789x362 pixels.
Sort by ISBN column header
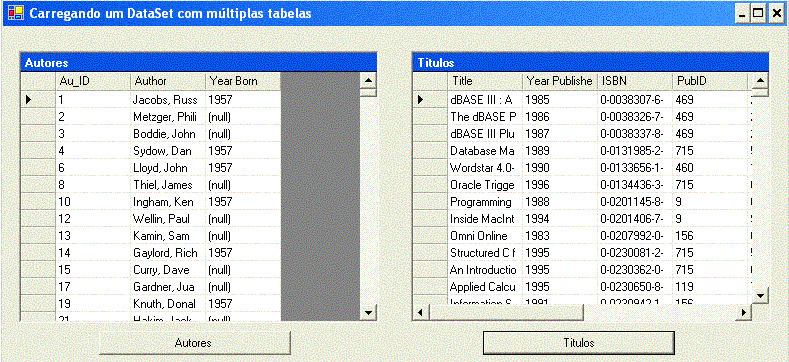pyautogui.click(x=635, y=81)
